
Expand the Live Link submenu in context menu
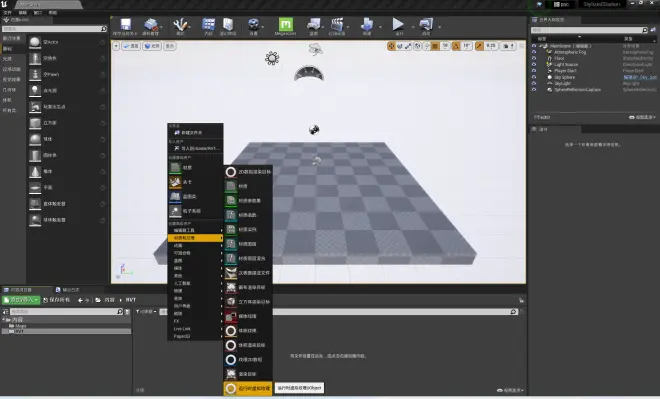195,329
